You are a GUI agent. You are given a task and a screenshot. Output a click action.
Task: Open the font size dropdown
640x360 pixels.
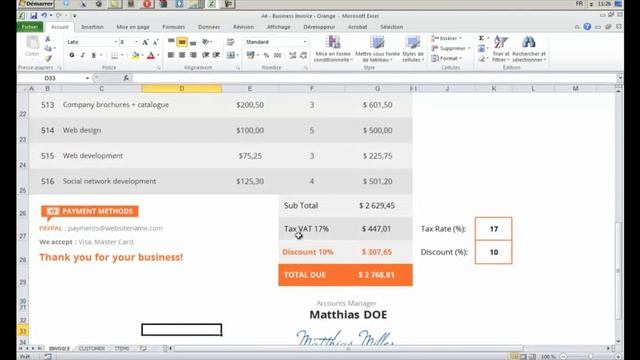pos(136,42)
